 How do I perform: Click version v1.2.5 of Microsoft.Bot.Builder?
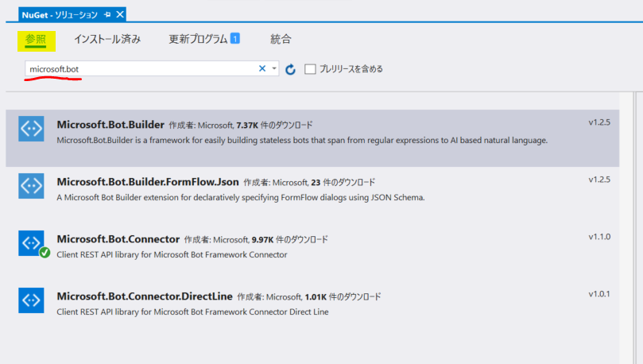(x=599, y=122)
